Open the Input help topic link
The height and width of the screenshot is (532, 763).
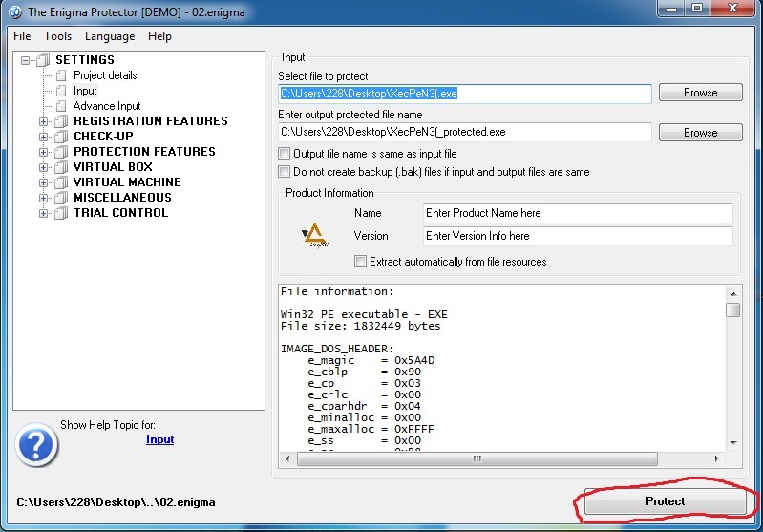[x=160, y=439]
